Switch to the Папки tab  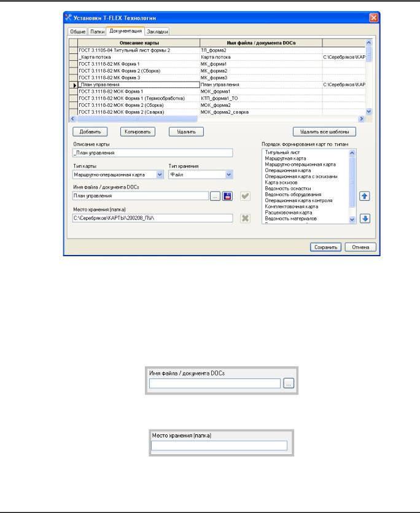[97, 32]
